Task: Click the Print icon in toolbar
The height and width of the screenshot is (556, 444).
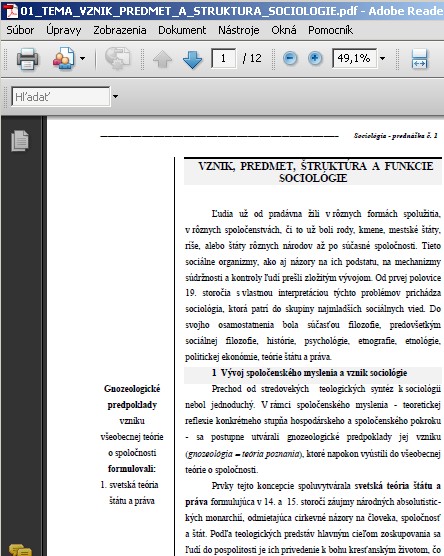Action: click(x=27, y=59)
